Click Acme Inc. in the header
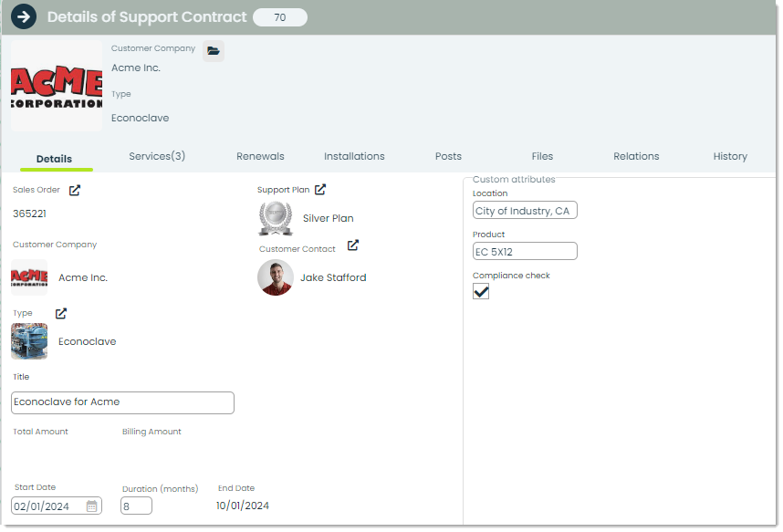 coord(136,68)
